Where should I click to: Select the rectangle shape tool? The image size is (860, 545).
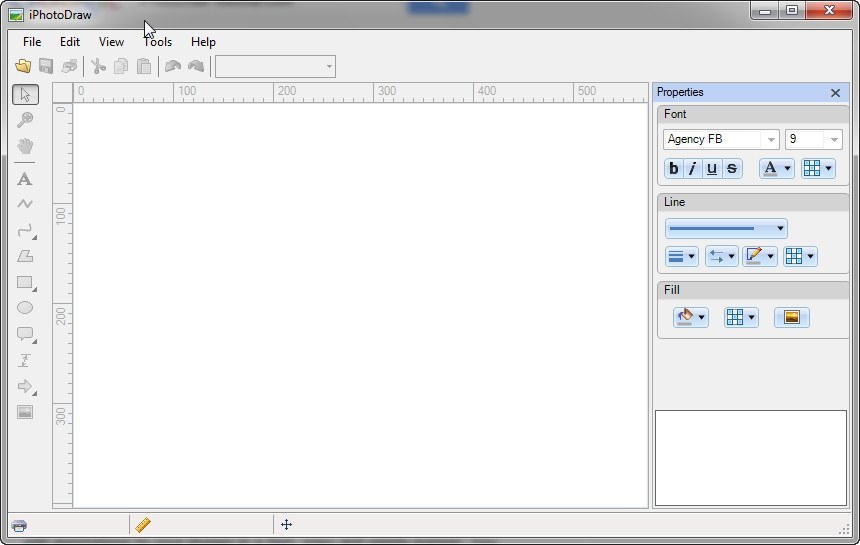pyautogui.click(x=26, y=282)
